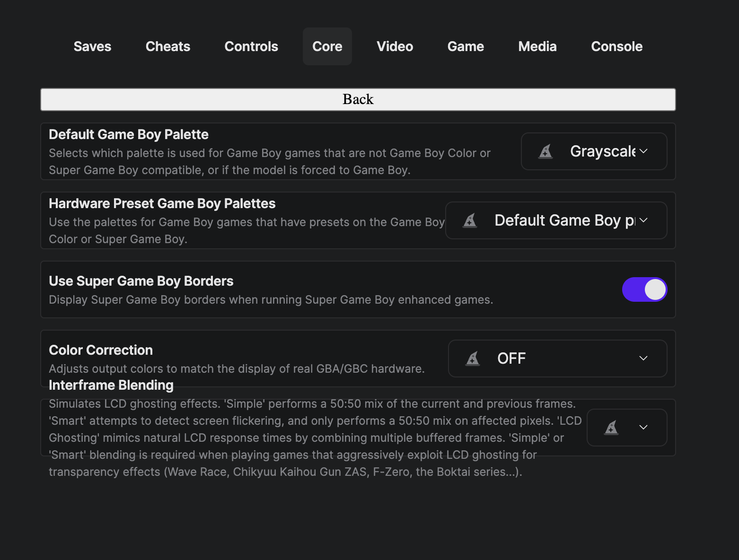The width and height of the screenshot is (739, 560).
Task: Go to the Media tab
Action: tap(537, 46)
